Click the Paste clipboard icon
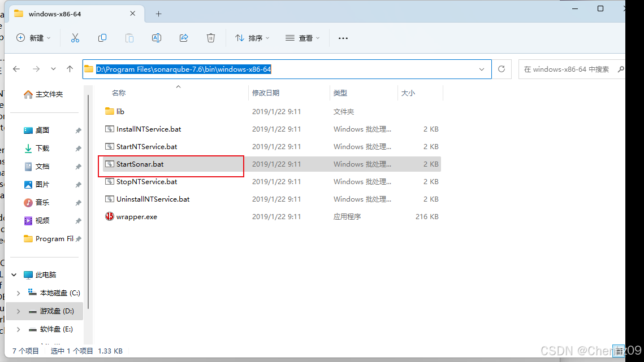This screenshot has width=644, height=362. [129, 38]
